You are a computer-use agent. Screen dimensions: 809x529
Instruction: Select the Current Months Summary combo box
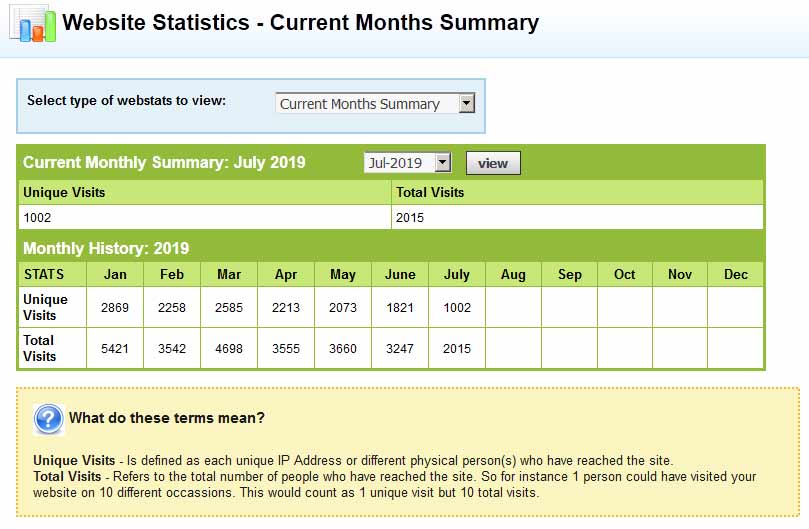[x=375, y=103]
